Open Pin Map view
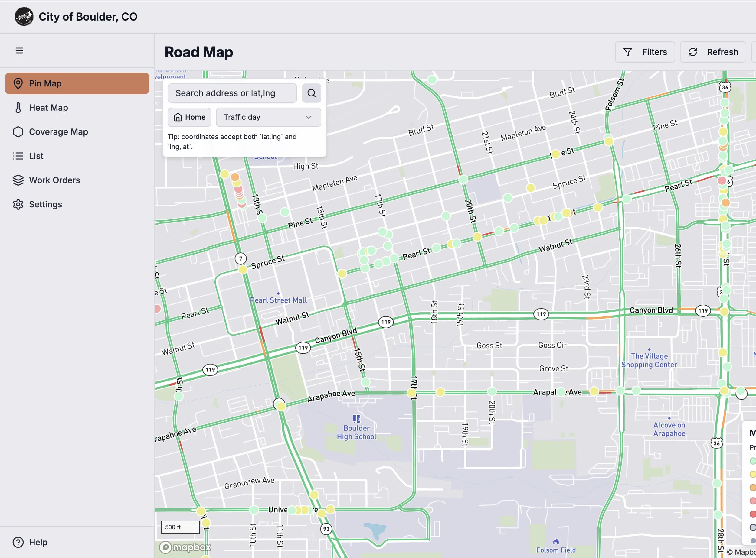 tap(77, 83)
